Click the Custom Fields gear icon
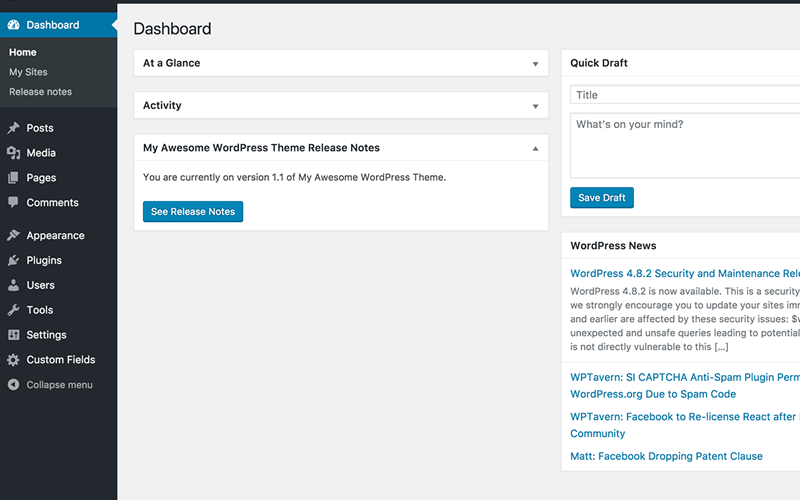 pyautogui.click(x=13, y=360)
